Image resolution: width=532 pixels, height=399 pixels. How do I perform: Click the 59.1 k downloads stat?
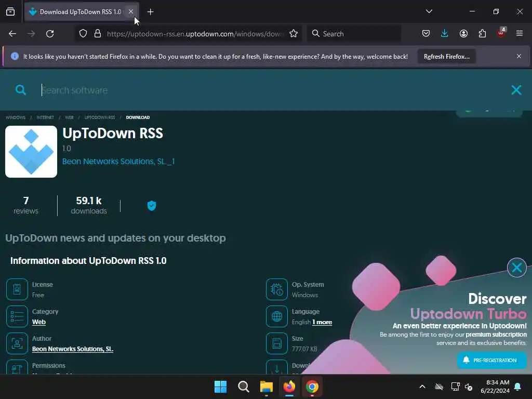[89, 205]
